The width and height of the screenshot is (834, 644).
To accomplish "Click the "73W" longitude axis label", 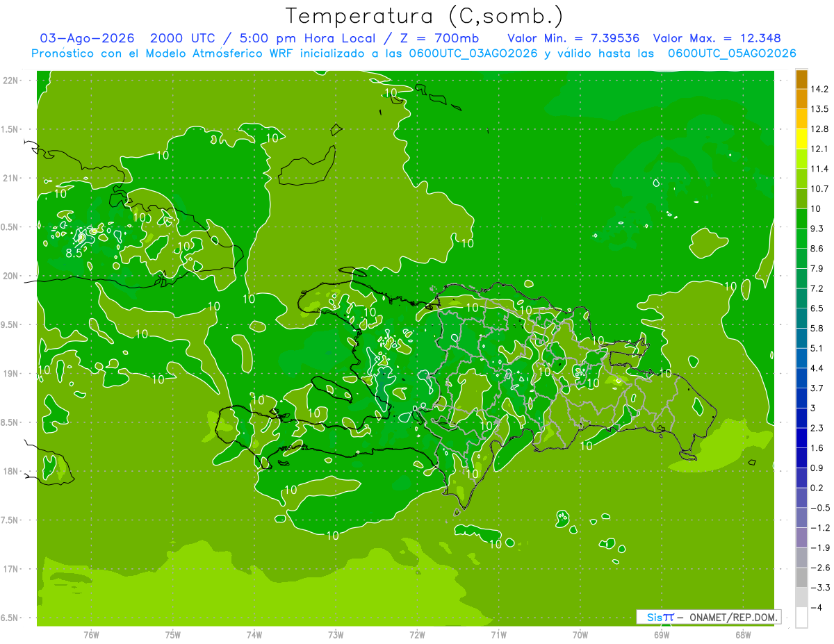I will click(x=336, y=635).
